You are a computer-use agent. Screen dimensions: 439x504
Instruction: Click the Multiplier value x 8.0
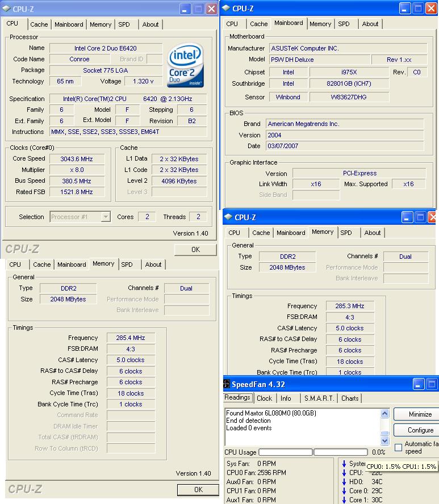[77, 170]
